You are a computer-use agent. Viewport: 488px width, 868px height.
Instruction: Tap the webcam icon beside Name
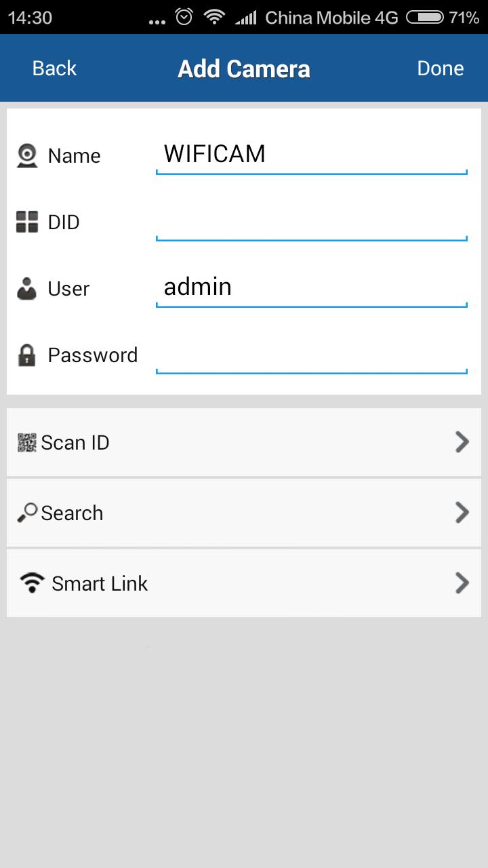pos(27,156)
